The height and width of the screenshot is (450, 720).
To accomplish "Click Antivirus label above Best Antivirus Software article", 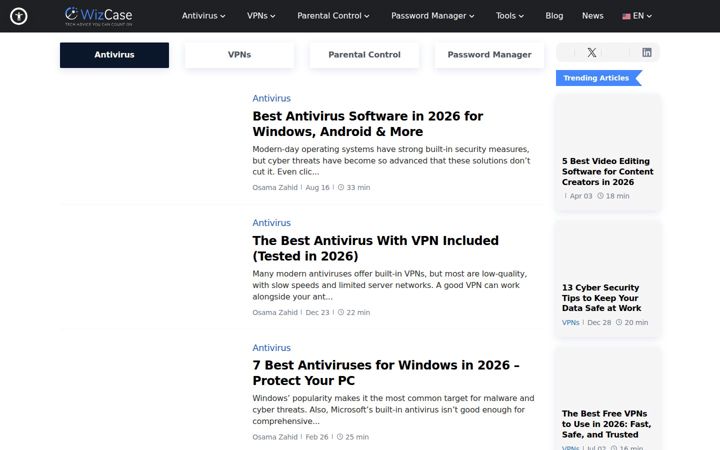I will coord(271,98).
